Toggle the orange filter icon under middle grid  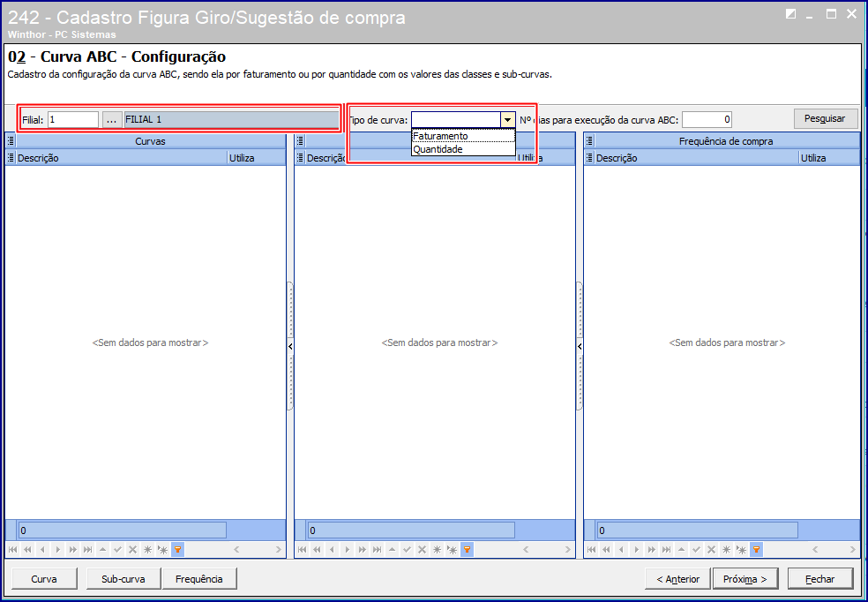click(468, 549)
